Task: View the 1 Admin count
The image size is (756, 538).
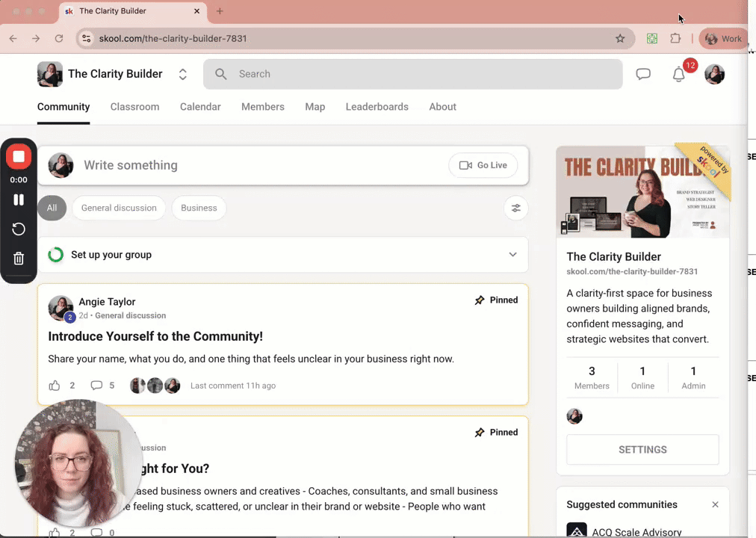Action: pyautogui.click(x=693, y=377)
